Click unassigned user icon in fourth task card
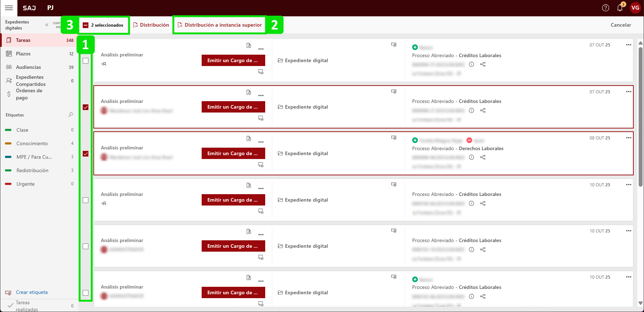 (104, 203)
